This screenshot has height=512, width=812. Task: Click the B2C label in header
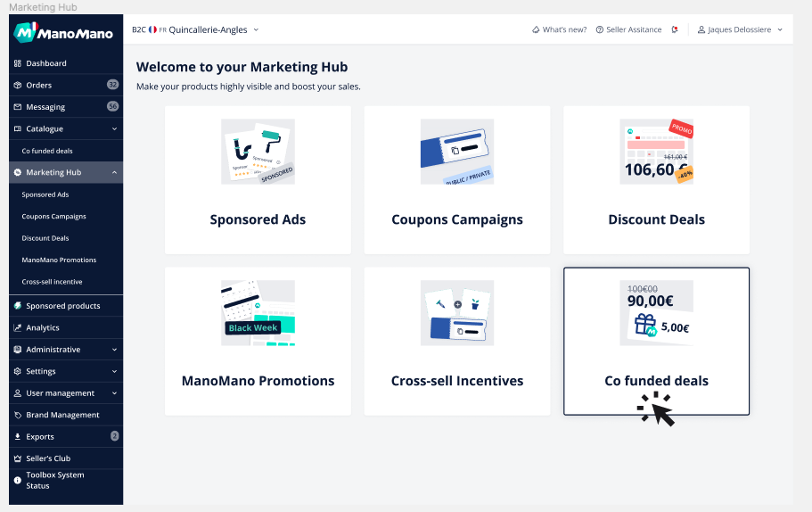point(139,29)
